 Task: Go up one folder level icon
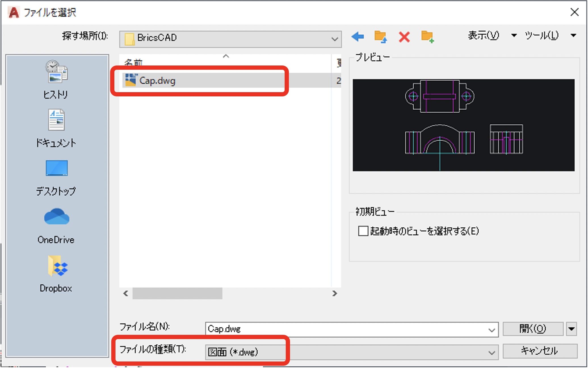pos(380,37)
